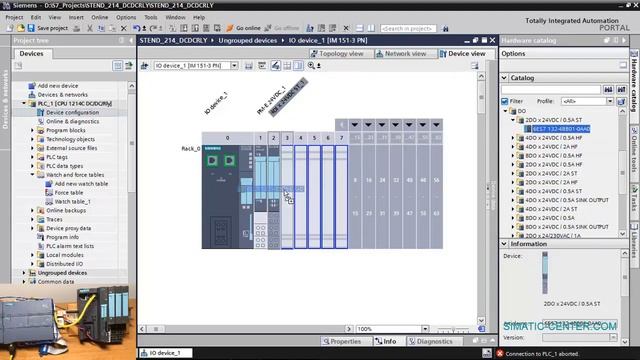The image size is (640, 360).
Task: Collapse the Information section
Action: 504,244
